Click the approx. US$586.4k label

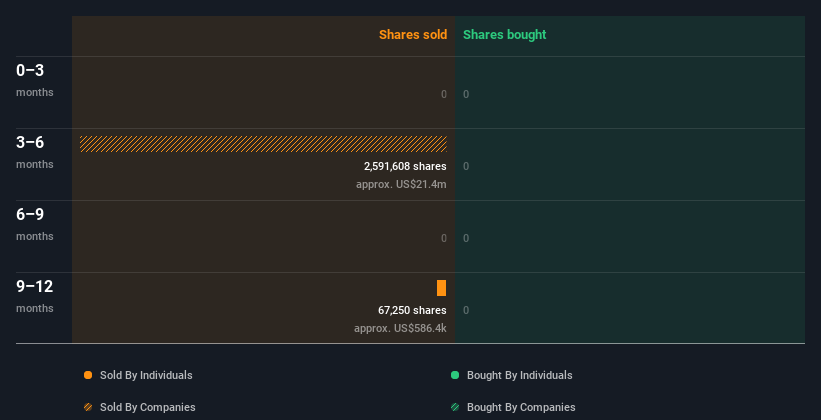click(400, 328)
